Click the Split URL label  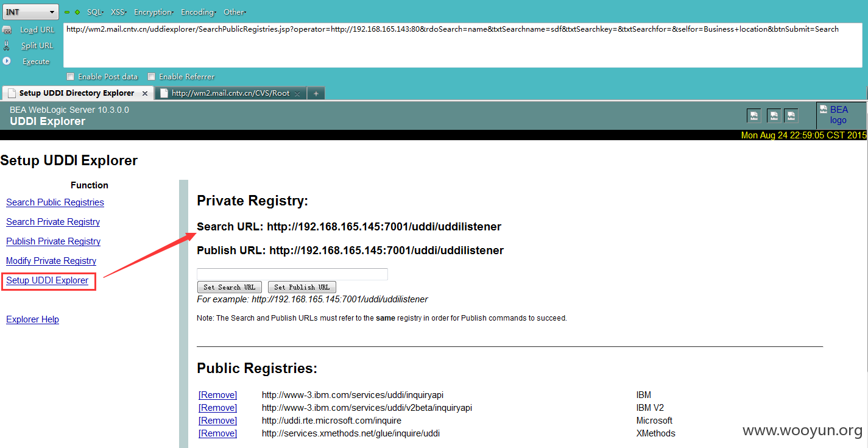click(x=37, y=46)
